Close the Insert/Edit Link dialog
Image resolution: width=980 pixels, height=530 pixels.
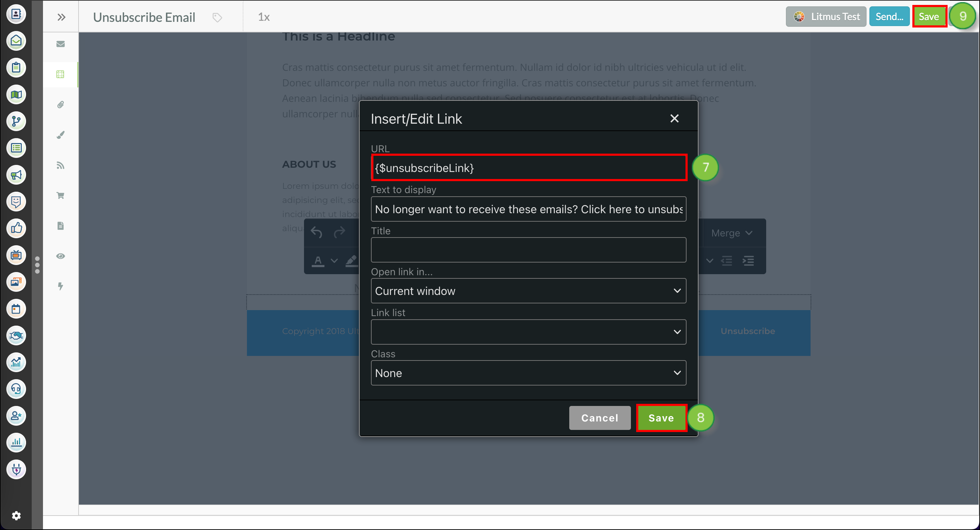675,119
